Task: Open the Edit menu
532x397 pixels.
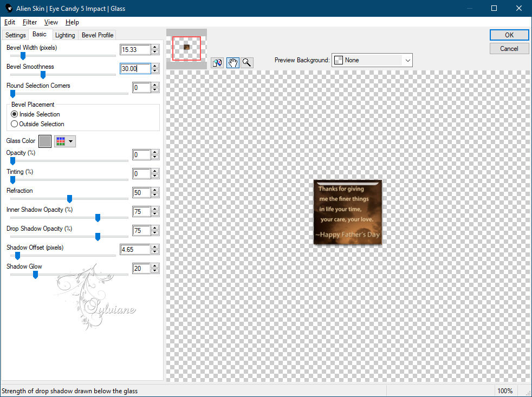Action: point(10,22)
